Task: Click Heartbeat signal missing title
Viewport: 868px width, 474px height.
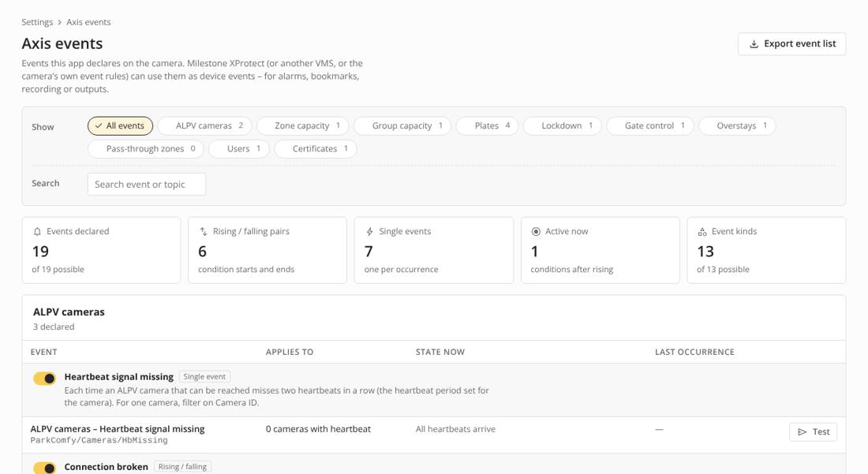Action: [119, 377]
